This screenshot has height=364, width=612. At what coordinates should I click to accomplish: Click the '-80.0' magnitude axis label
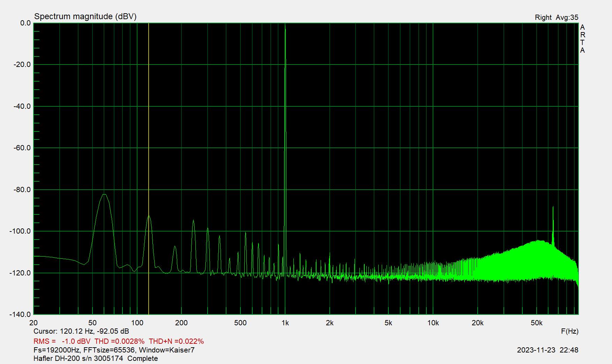point(22,190)
